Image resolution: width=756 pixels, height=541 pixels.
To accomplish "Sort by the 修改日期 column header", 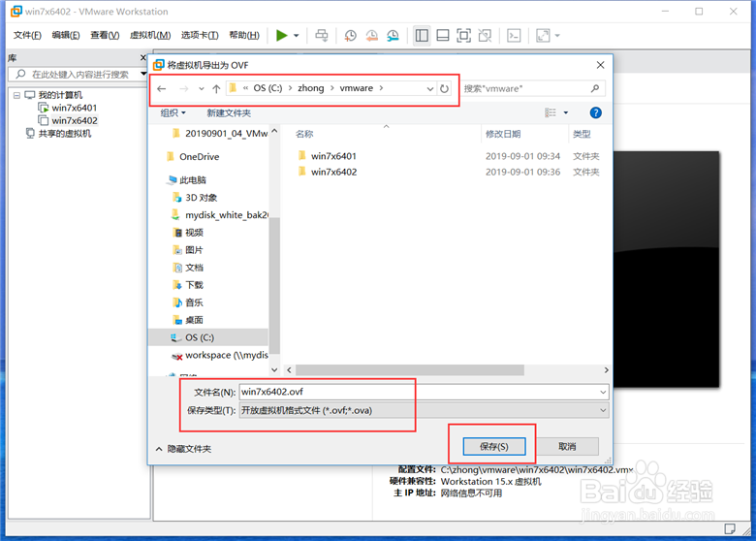I will tap(503, 134).
